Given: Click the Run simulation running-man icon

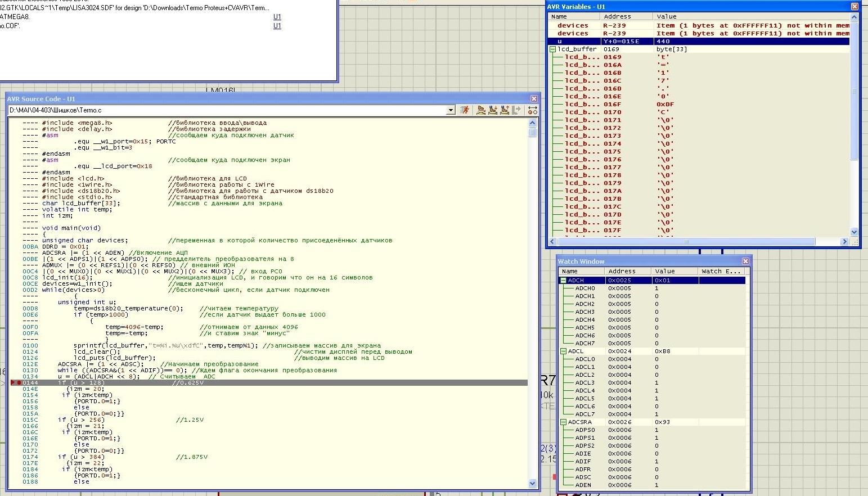Looking at the screenshot, I should [x=465, y=110].
